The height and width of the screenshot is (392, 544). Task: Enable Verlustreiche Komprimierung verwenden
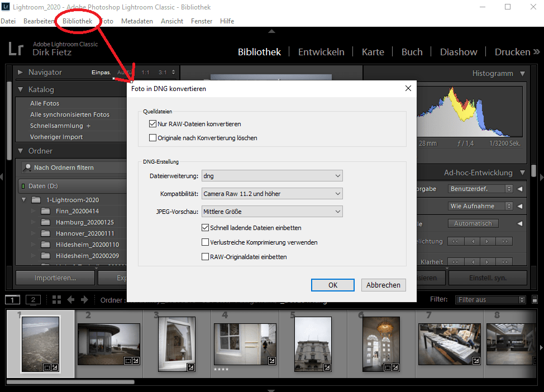pos(205,242)
